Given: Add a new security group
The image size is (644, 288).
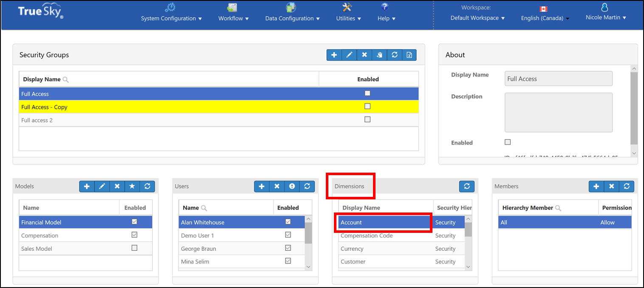Looking at the screenshot, I should click(x=334, y=55).
